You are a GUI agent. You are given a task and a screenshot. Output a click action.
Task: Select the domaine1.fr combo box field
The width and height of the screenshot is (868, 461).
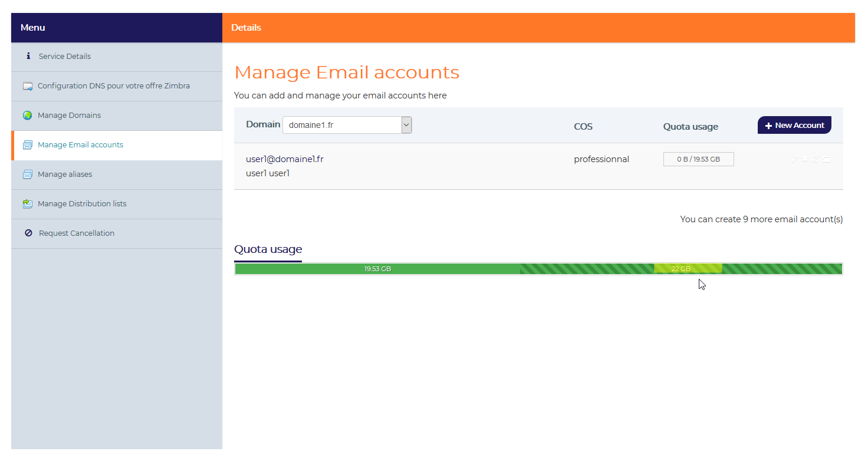click(x=347, y=125)
